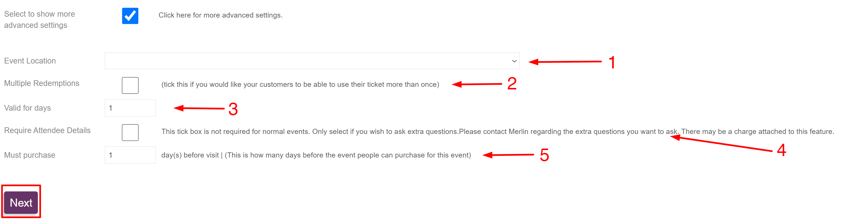
Task: Click the red annotation number 2
Action: point(512,84)
